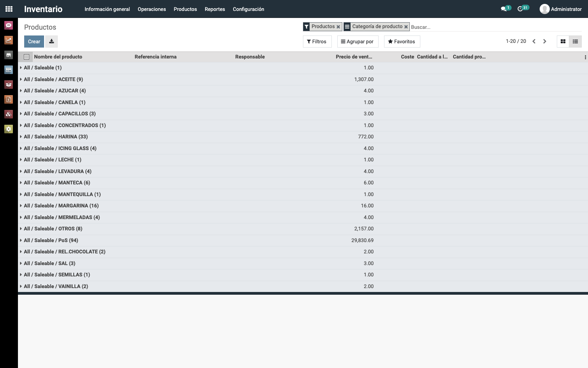
Task: Open the gear settings sidebar icon
Action: point(9,129)
